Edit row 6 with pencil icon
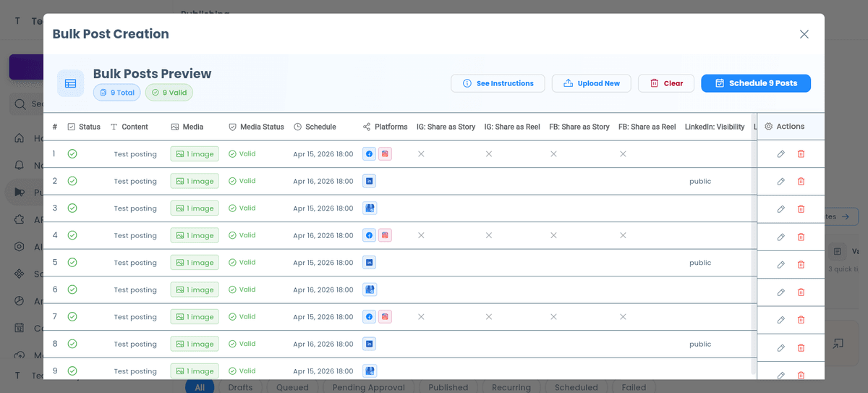Image resolution: width=868 pixels, height=393 pixels. (780, 292)
